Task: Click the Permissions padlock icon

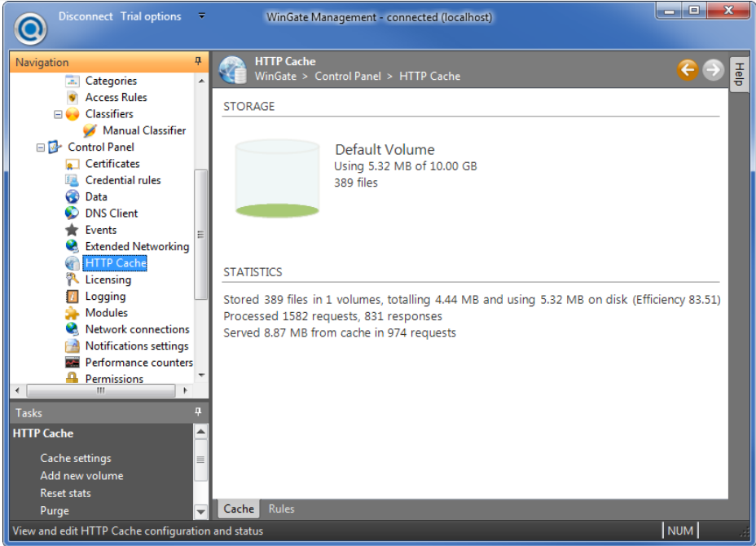Action: click(73, 378)
